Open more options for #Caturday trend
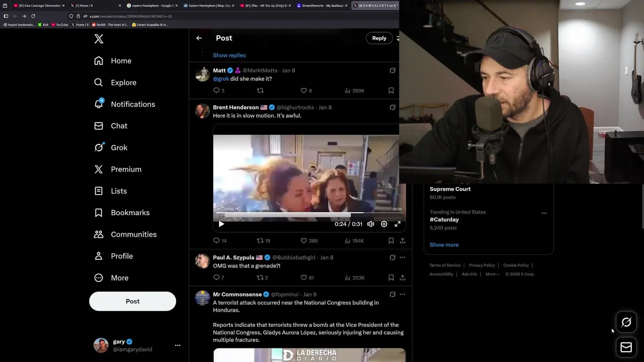Screen dimensions: 644x362 coord(544,213)
